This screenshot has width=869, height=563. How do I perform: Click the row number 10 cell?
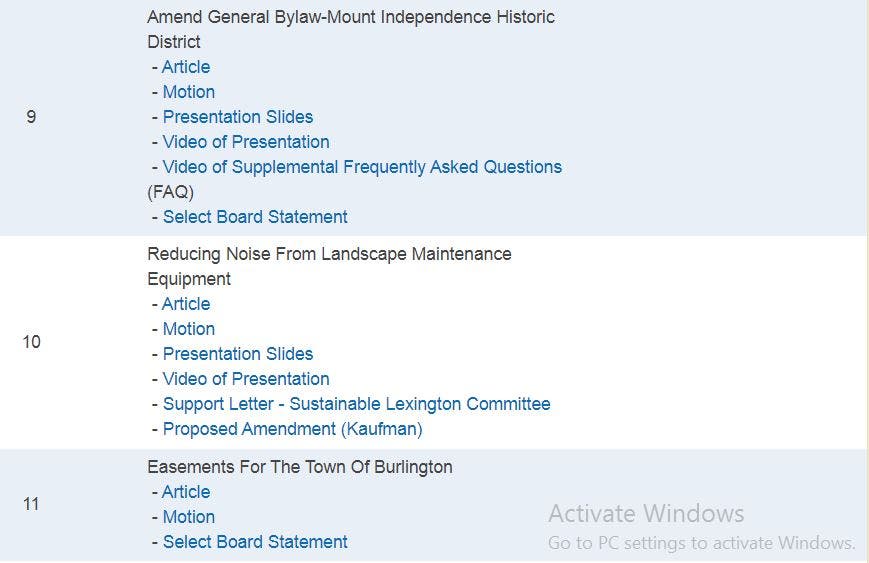click(31, 342)
